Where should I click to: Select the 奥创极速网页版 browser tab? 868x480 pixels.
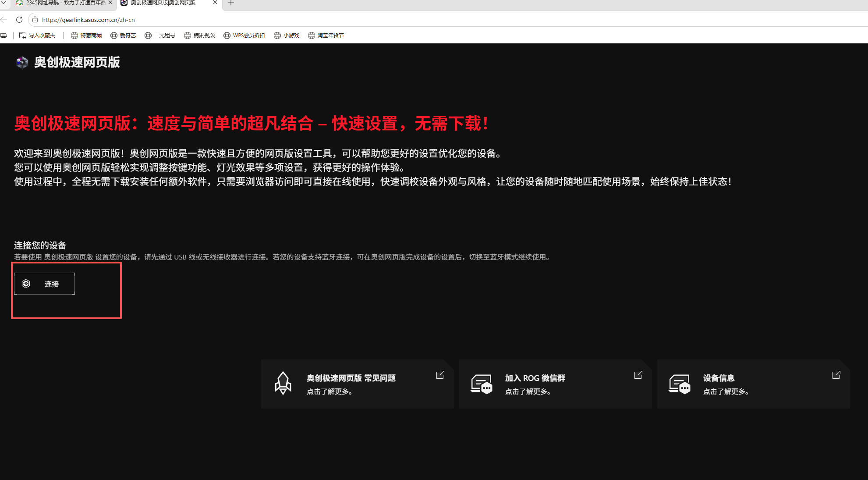coord(169,3)
